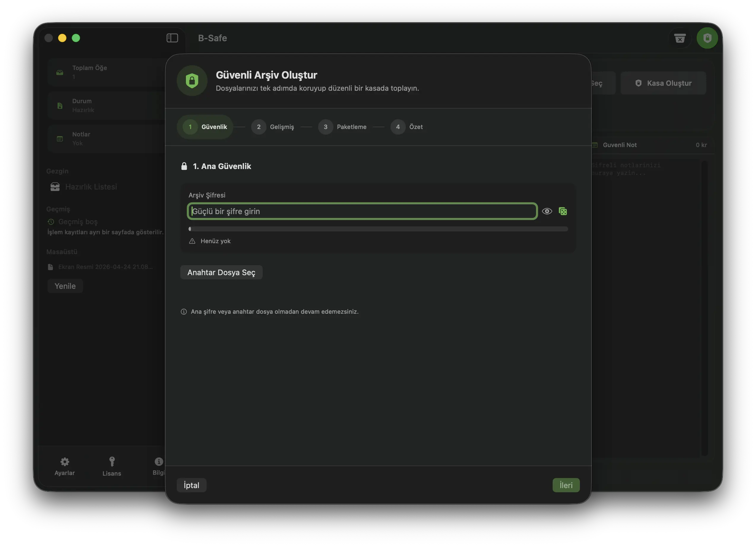
Task: Toggle the sidebar panel icon
Action: (172, 38)
